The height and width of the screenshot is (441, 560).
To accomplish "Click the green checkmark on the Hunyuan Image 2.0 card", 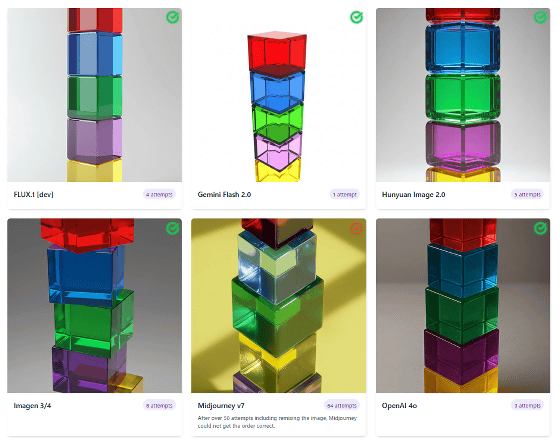I will coord(540,17).
